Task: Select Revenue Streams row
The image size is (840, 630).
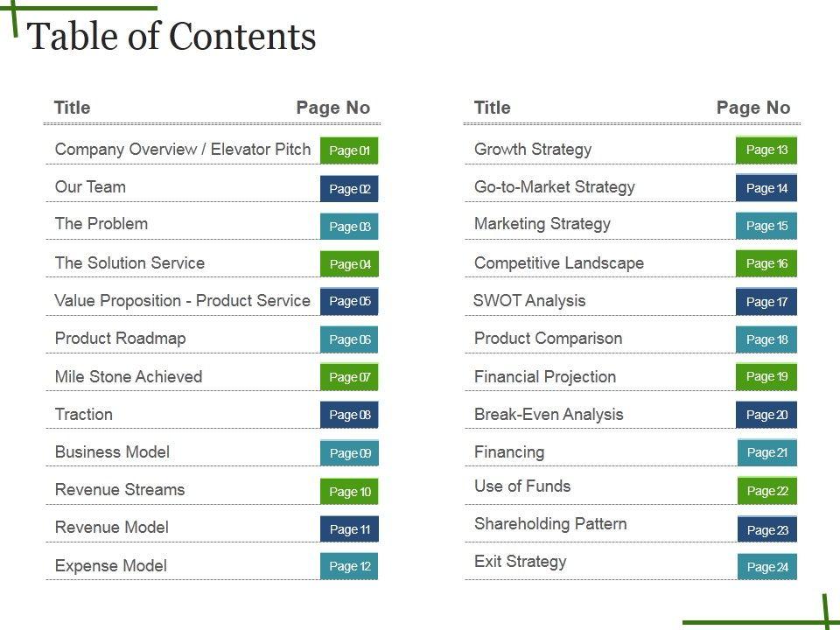Action: coord(120,490)
